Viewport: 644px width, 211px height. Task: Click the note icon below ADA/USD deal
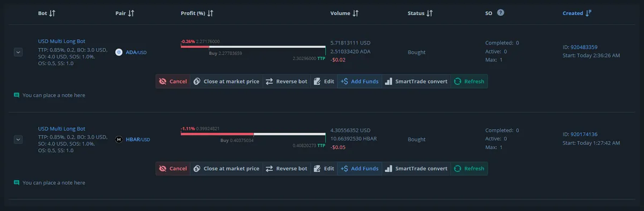17,95
